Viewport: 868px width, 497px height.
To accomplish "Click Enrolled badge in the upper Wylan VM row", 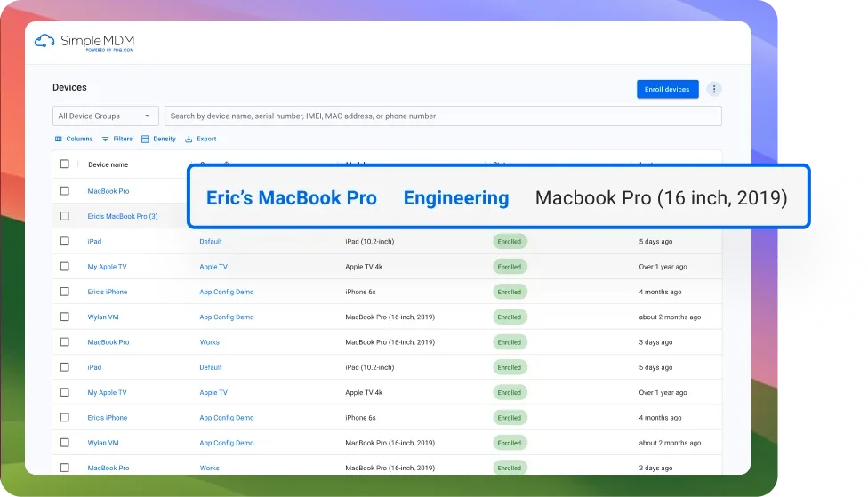I will (x=510, y=317).
